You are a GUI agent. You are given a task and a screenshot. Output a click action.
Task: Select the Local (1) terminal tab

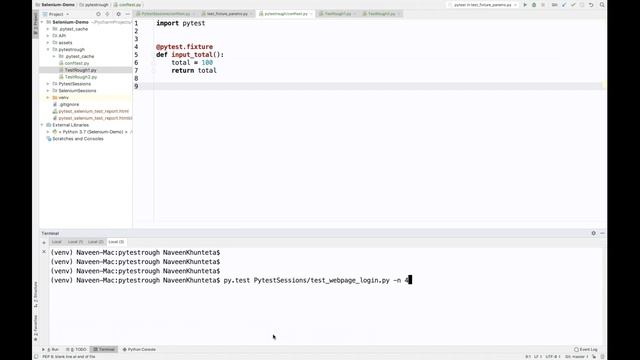click(x=75, y=242)
